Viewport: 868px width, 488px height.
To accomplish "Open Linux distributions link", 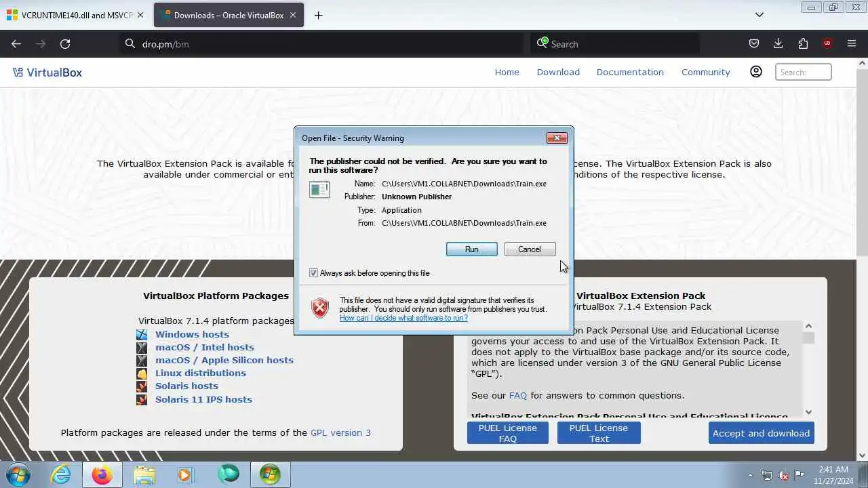I will [201, 373].
